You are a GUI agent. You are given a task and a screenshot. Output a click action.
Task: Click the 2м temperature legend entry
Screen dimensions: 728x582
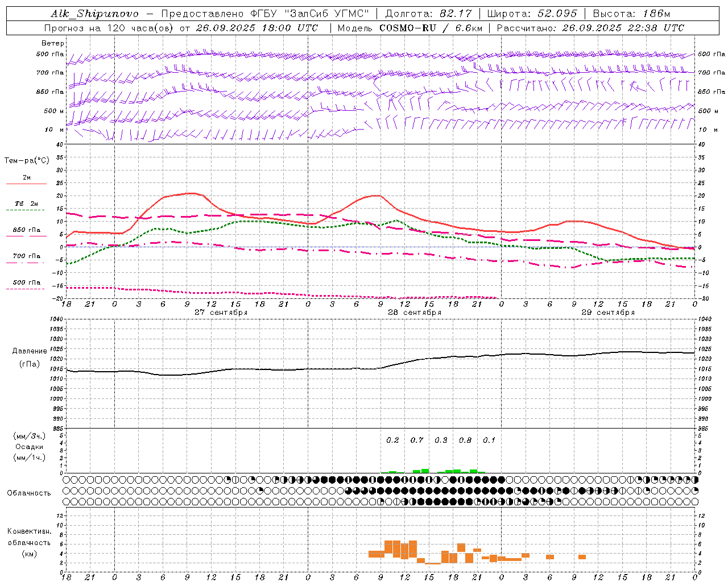(27, 177)
